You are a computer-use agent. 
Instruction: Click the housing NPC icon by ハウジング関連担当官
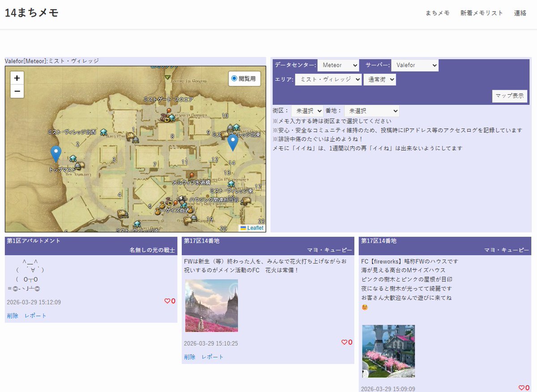click(182, 200)
